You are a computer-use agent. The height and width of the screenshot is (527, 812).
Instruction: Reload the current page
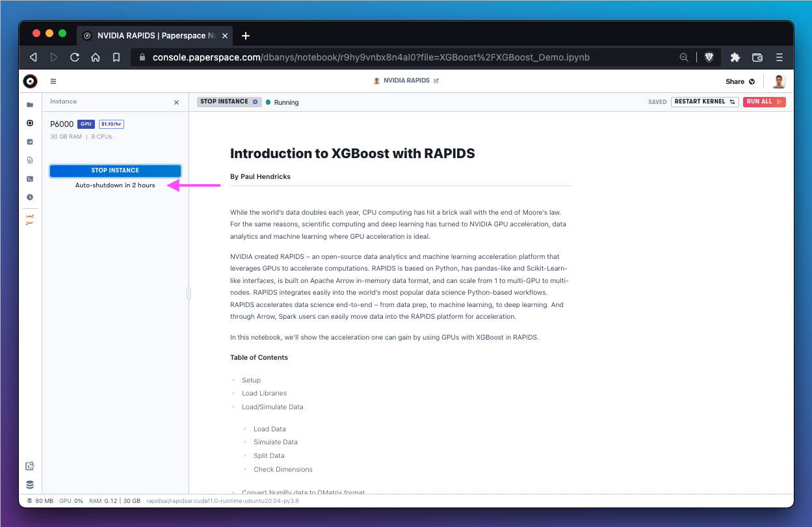[x=75, y=57]
